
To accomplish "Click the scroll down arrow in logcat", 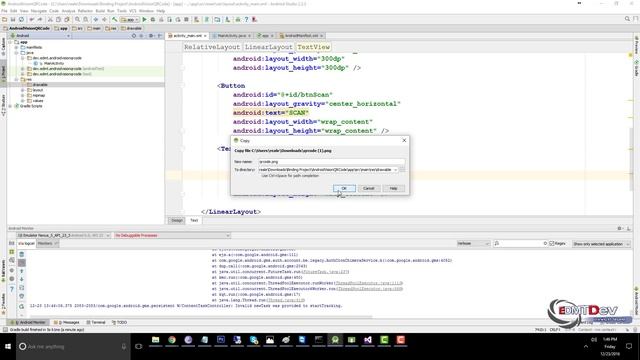I will 22,279.
